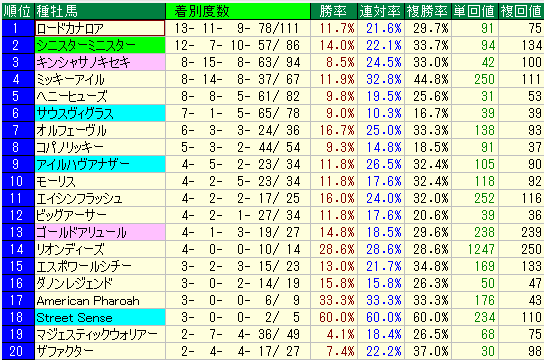Screen dimensions: 544x360
Task: Select the ミッキーアイル sire name
Action: click(x=70, y=79)
